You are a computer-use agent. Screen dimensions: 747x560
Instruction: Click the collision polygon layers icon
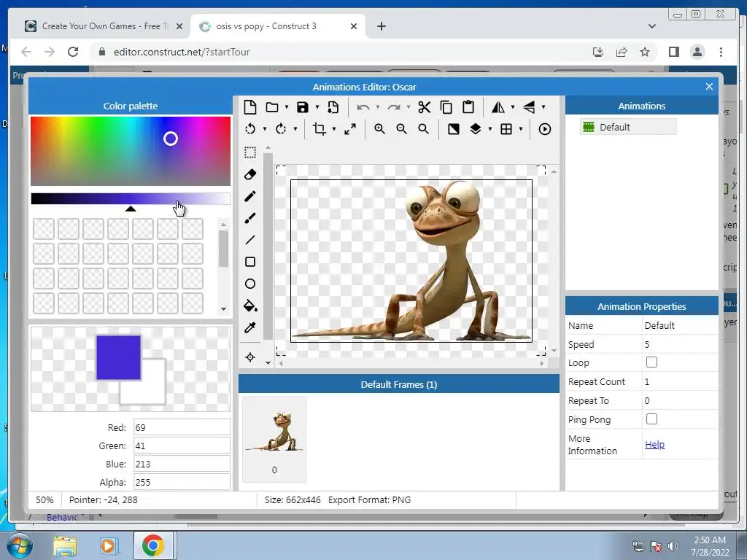point(476,129)
